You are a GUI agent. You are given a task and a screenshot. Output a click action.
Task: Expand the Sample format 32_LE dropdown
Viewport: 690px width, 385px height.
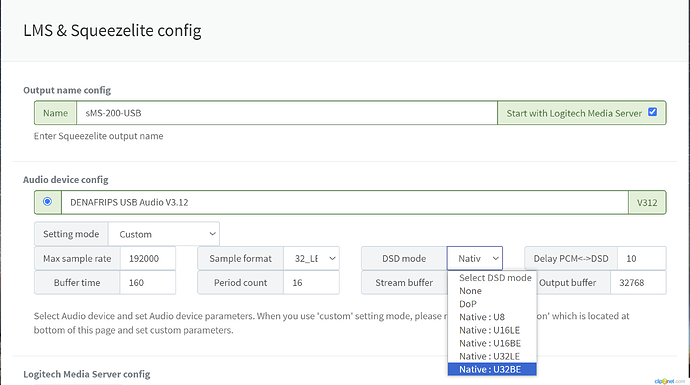312,258
